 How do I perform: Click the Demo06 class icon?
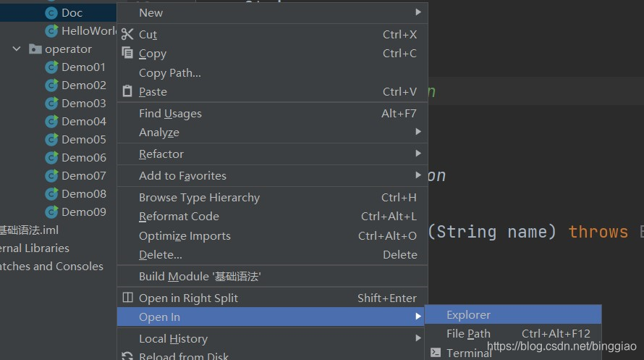coord(51,158)
